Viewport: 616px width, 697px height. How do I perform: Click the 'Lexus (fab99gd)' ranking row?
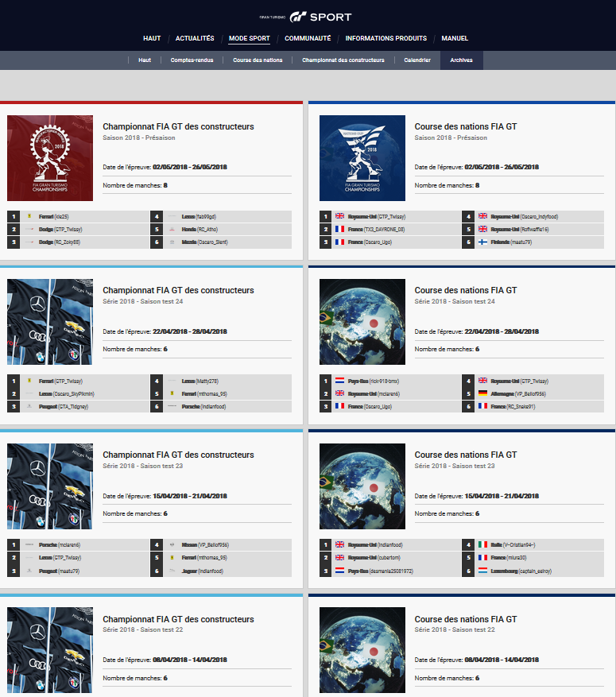click(x=221, y=216)
